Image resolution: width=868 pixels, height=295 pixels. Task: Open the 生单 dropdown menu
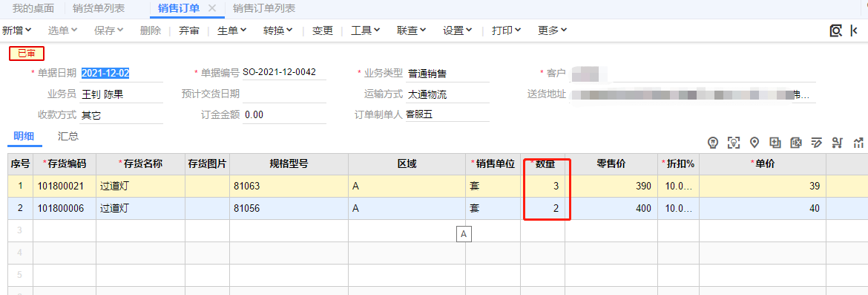click(232, 30)
